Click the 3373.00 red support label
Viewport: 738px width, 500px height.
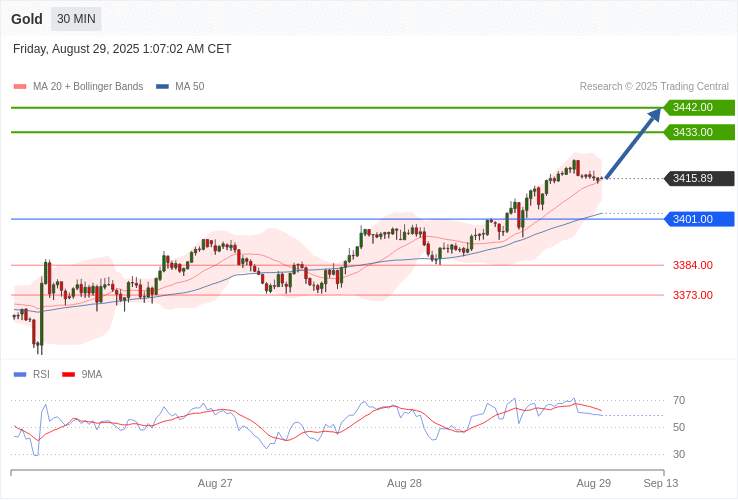point(692,295)
